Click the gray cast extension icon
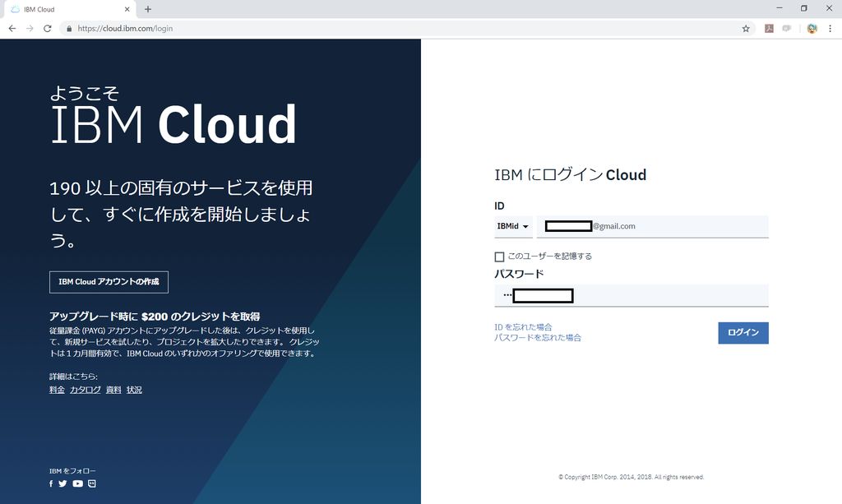842x504 pixels. click(x=787, y=29)
